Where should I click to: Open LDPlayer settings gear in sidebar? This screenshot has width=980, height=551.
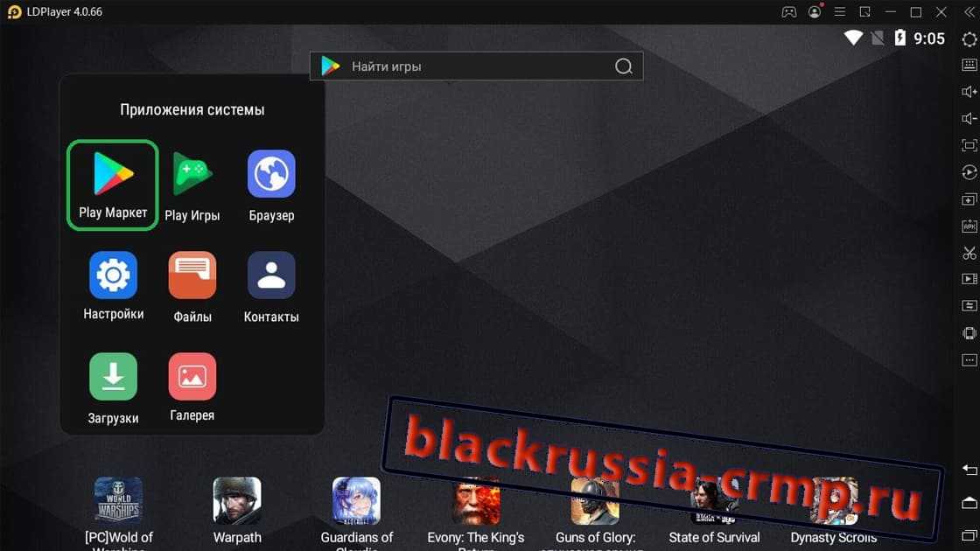click(x=969, y=38)
